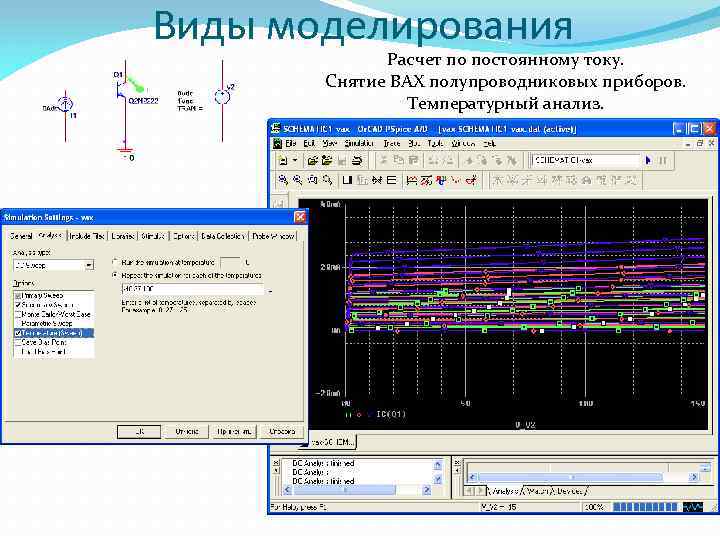720x540 pixels.
Task: Click the Mark Data Points icon
Action: point(456,180)
